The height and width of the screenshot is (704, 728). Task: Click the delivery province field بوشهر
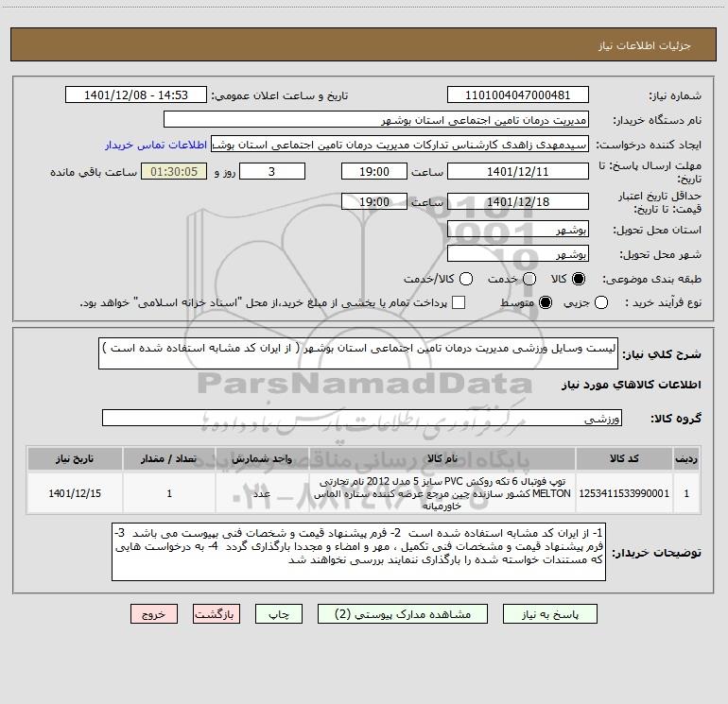coord(518,229)
